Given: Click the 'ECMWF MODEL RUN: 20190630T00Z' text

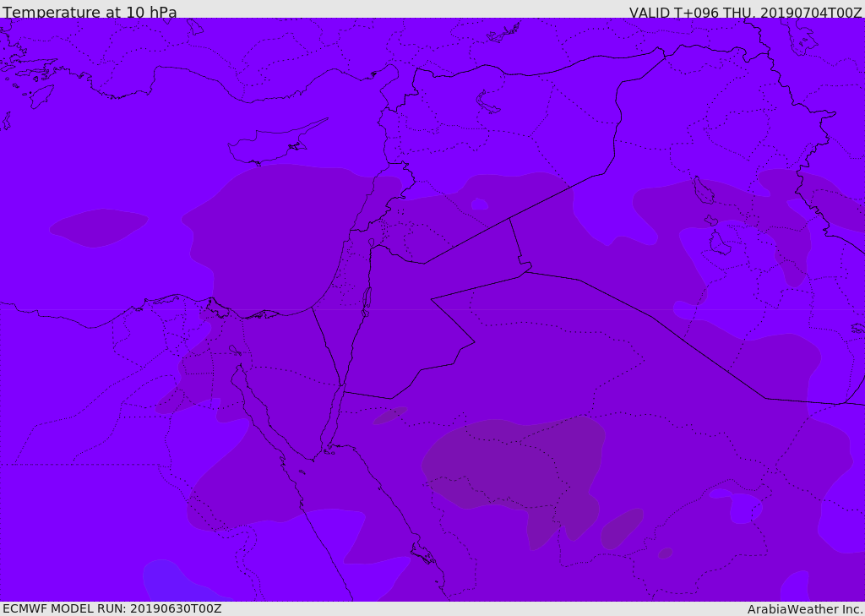Looking at the screenshot, I should (x=112, y=608).
